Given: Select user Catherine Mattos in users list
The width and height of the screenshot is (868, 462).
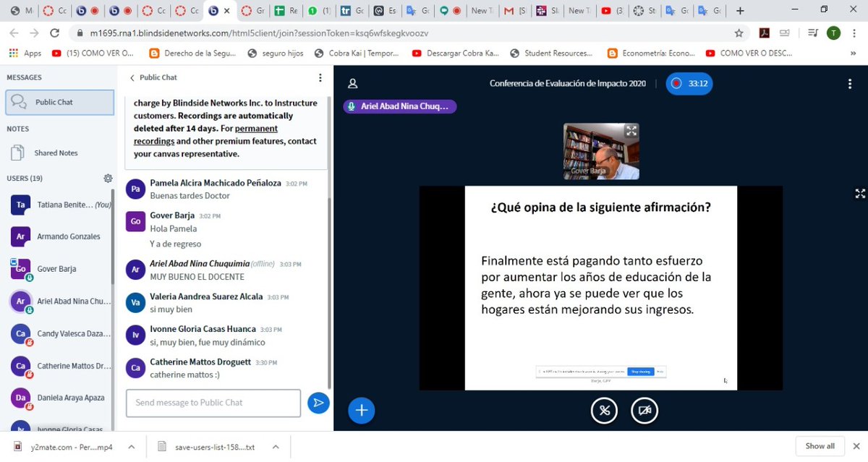Looking at the screenshot, I should coord(59,366).
